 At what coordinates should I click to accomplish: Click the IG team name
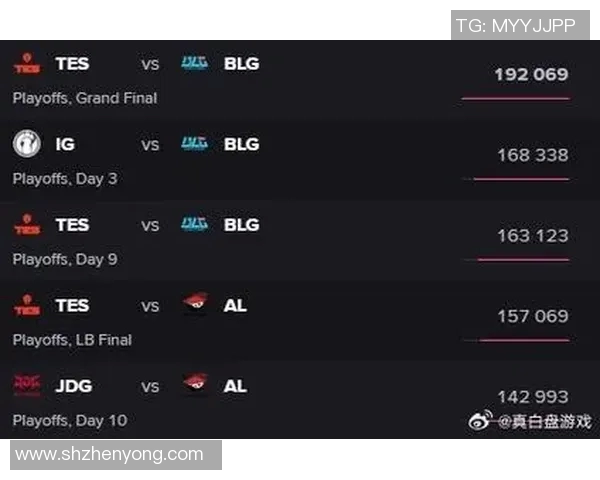pos(65,144)
